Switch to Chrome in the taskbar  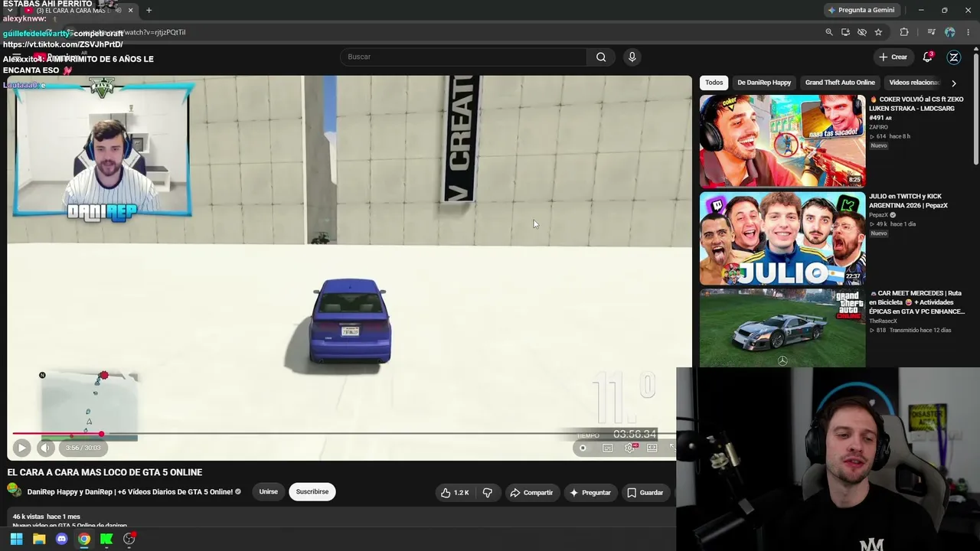[x=84, y=539]
